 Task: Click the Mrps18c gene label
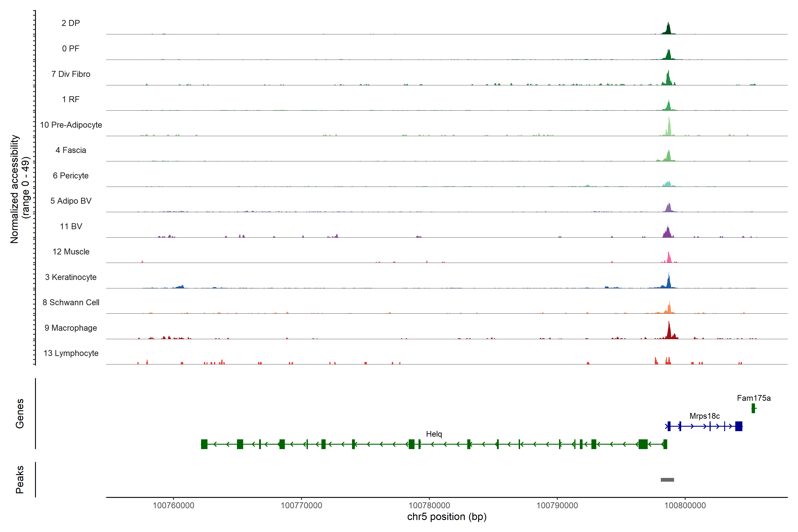tap(704, 416)
